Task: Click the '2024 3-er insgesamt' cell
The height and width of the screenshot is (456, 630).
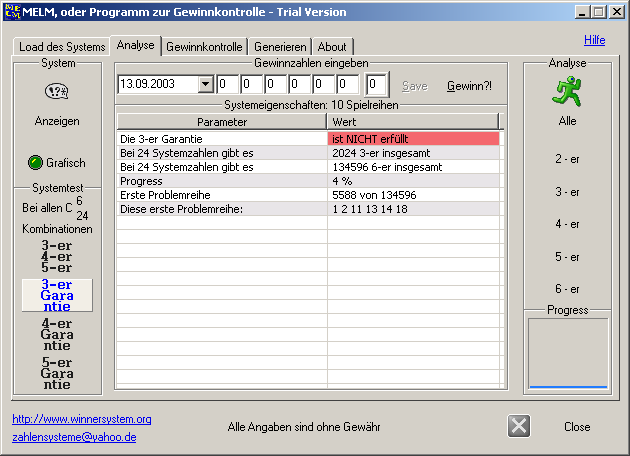Action: 413,153
